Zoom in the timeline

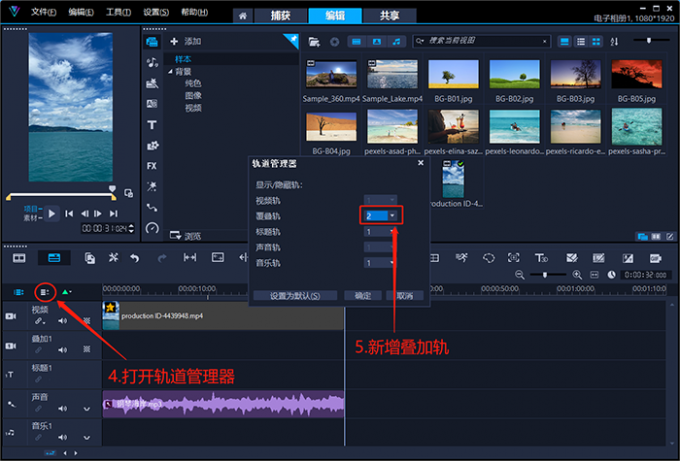point(577,275)
